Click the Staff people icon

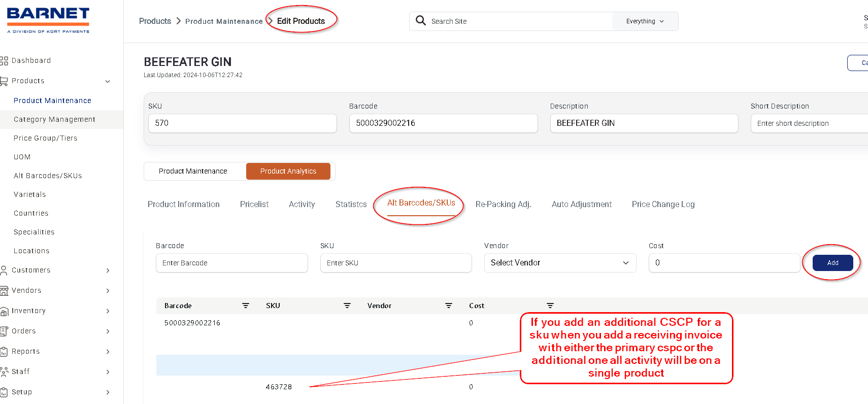[x=4, y=372]
